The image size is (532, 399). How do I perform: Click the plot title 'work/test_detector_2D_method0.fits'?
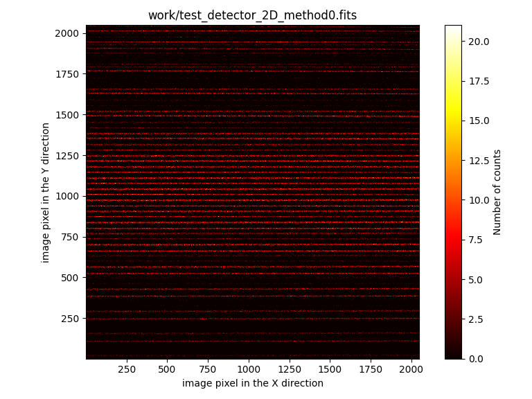252,15
